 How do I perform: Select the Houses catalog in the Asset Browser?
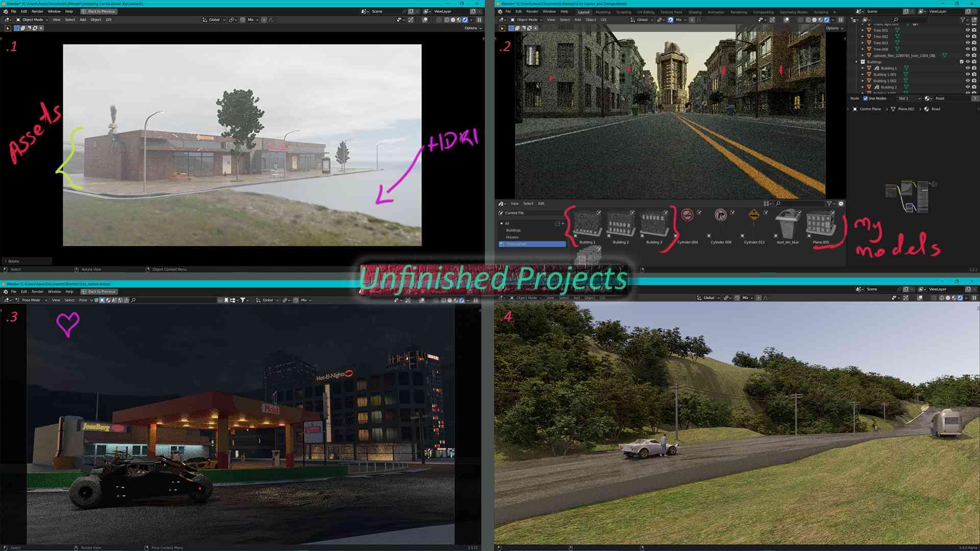(512, 237)
